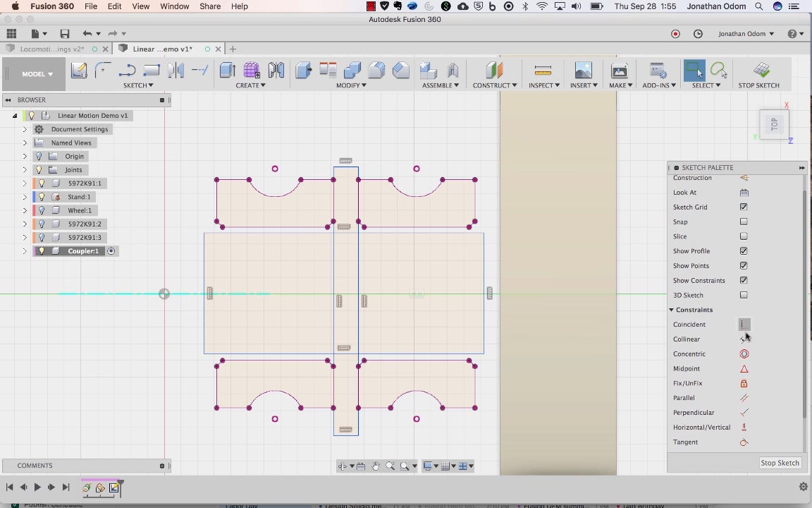Select the Midpoint constraint icon
812x508 pixels.
[x=744, y=369]
